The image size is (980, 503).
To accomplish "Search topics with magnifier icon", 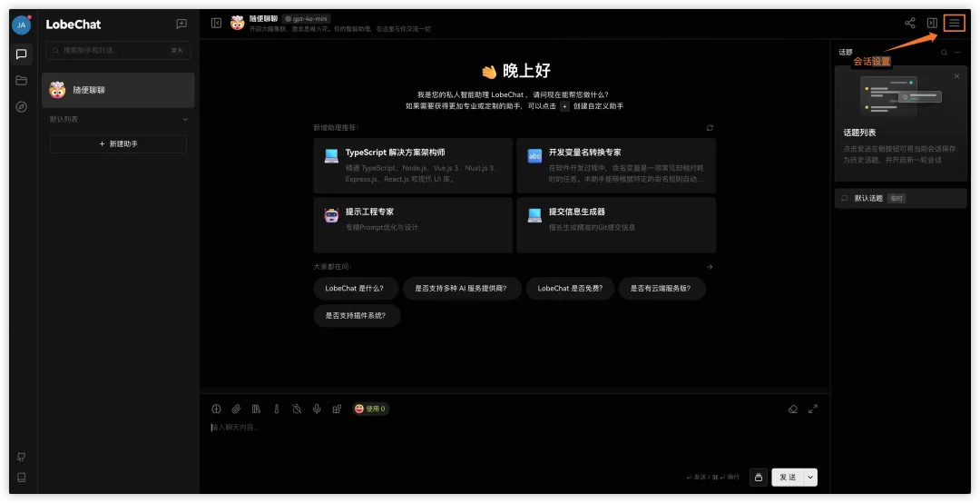I will click(944, 53).
